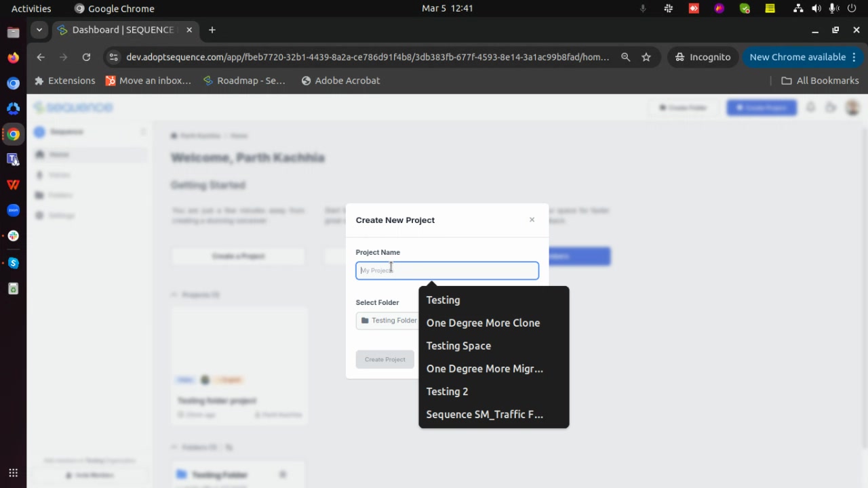Open the Select Folder dropdown

click(x=388, y=321)
